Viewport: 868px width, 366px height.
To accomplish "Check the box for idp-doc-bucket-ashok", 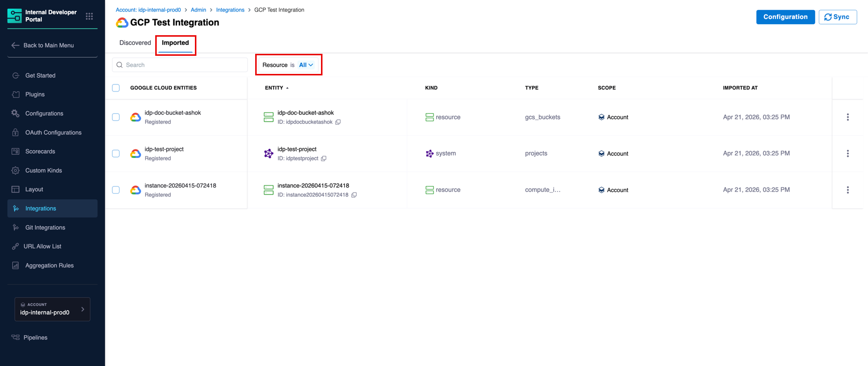I will (x=116, y=117).
